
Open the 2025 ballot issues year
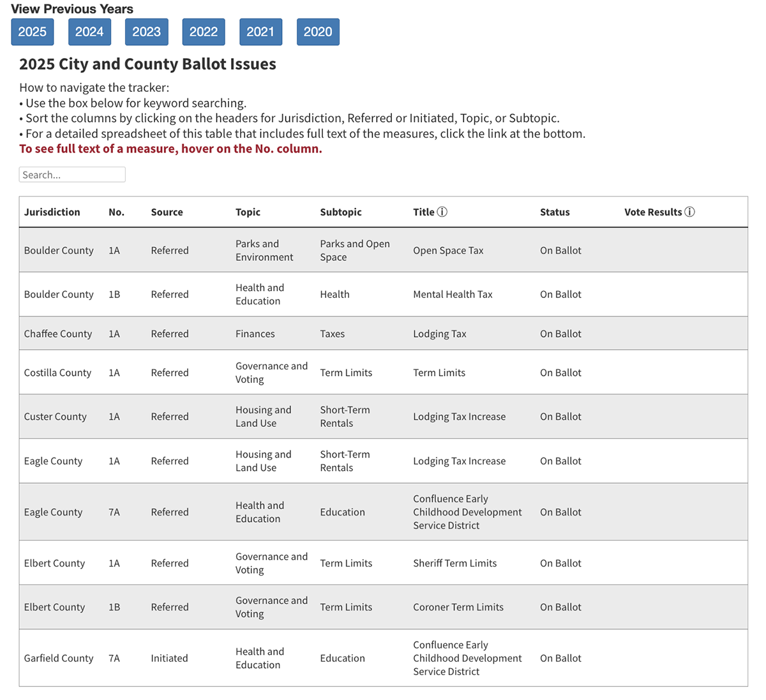[x=33, y=32]
